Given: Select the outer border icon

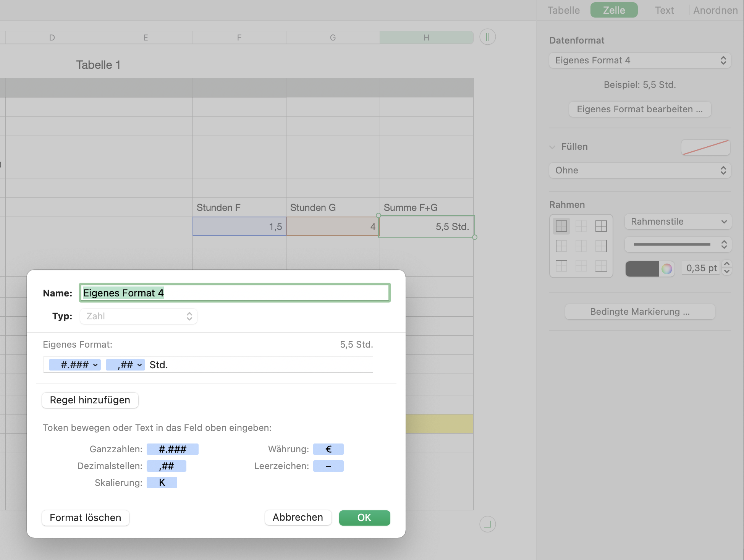Looking at the screenshot, I should coord(561,226).
